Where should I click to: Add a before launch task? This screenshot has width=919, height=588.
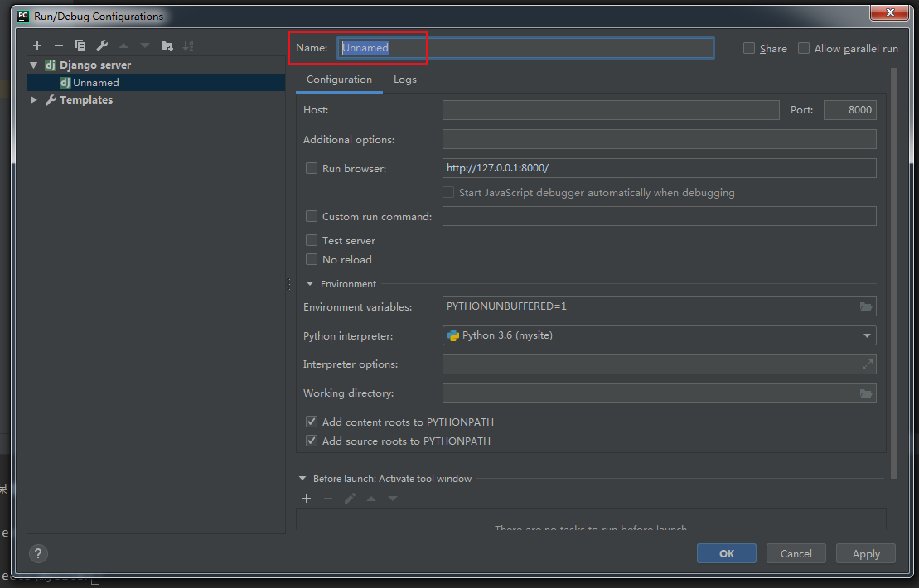pos(307,499)
